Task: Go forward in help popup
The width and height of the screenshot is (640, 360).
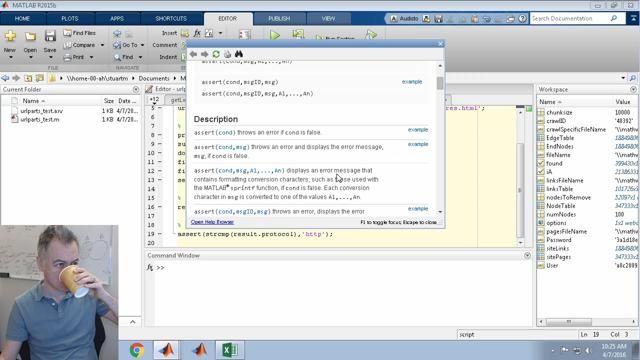Action: (x=204, y=54)
